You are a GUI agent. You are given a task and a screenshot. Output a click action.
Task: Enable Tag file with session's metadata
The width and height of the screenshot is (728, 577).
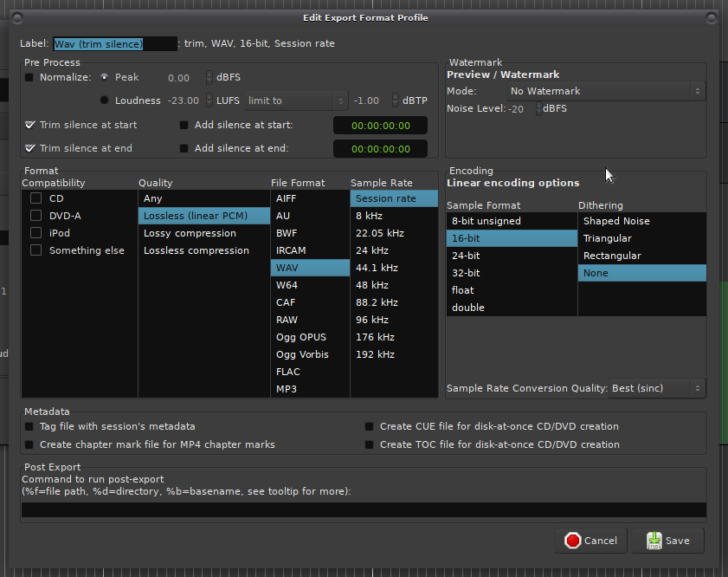click(29, 426)
